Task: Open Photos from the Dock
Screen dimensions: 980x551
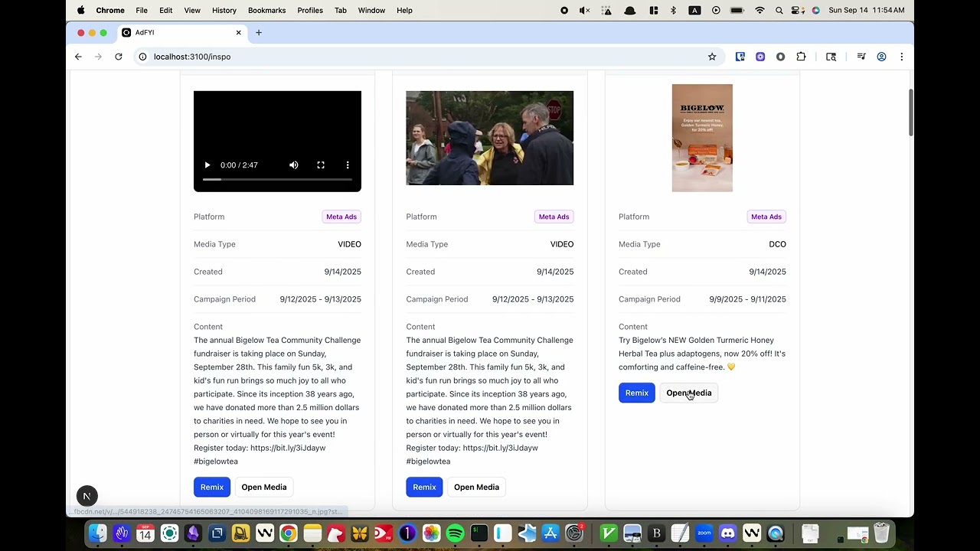Action: pos(431,533)
